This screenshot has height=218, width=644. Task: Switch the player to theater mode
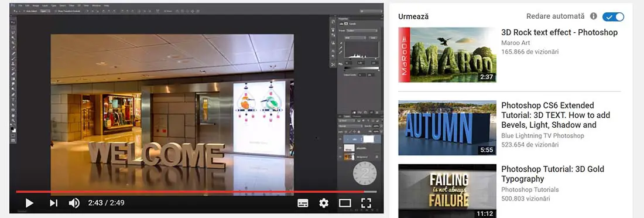[x=345, y=203]
